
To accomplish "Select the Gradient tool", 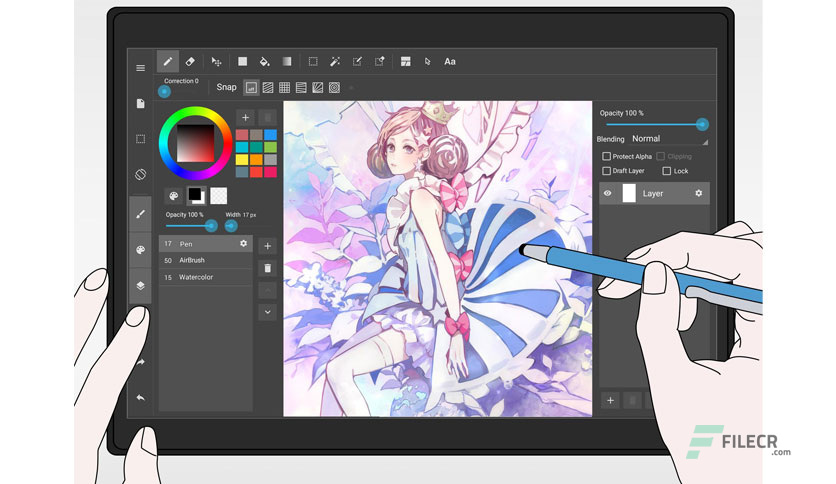I will click(287, 61).
